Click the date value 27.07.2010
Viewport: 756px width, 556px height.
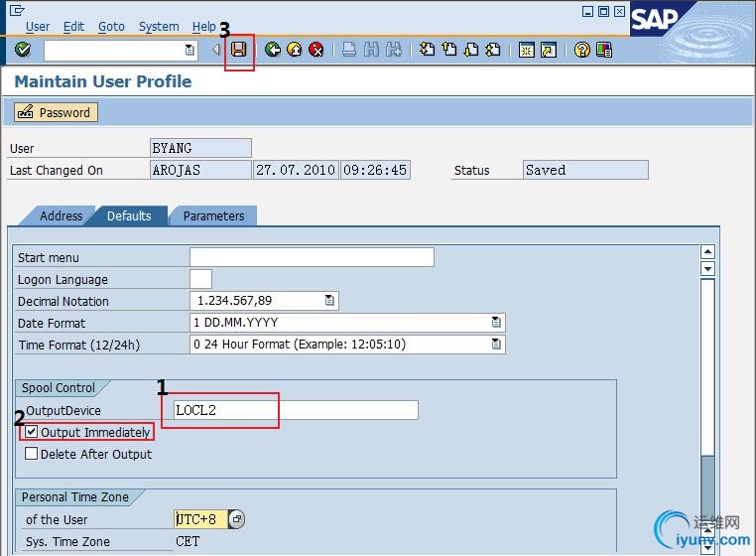point(296,170)
